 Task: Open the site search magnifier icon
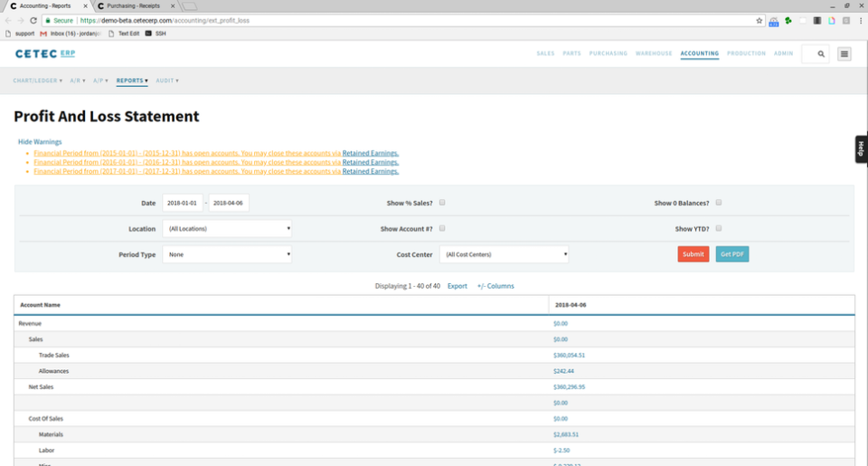pos(821,53)
